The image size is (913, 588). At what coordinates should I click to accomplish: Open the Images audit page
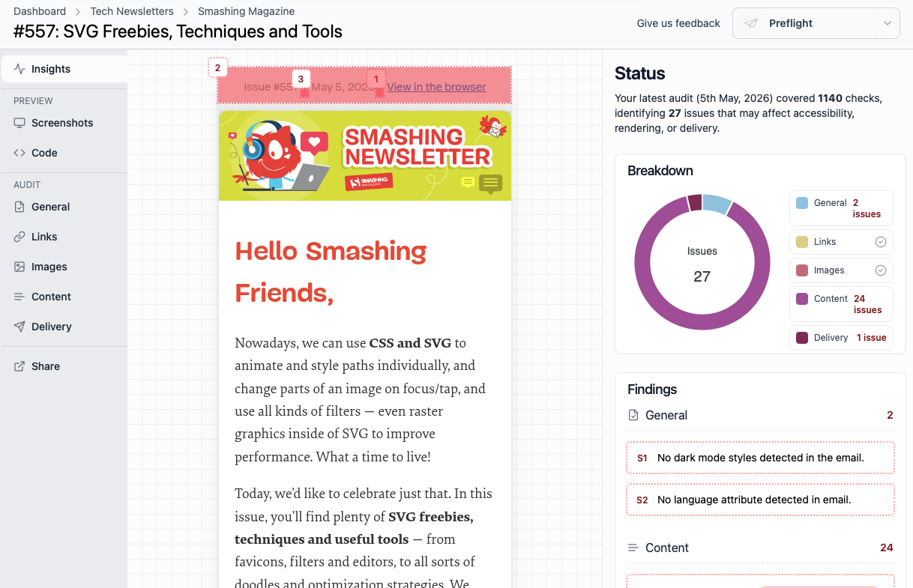pos(64,267)
